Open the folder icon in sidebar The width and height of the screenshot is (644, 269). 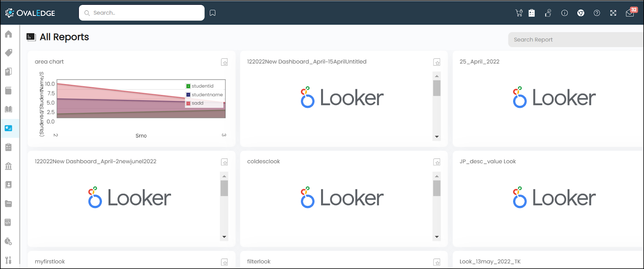click(x=8, y=203)
